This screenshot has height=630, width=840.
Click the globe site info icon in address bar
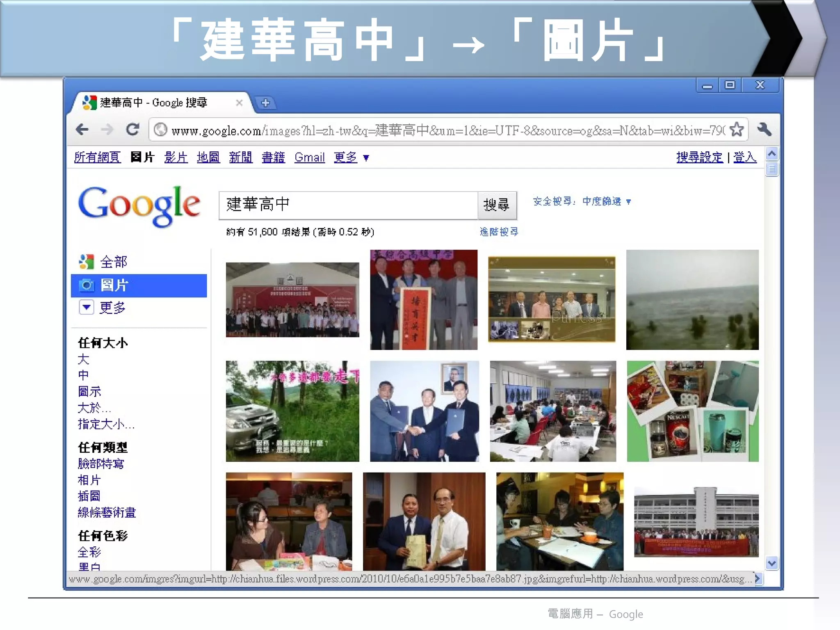[160, 130]
